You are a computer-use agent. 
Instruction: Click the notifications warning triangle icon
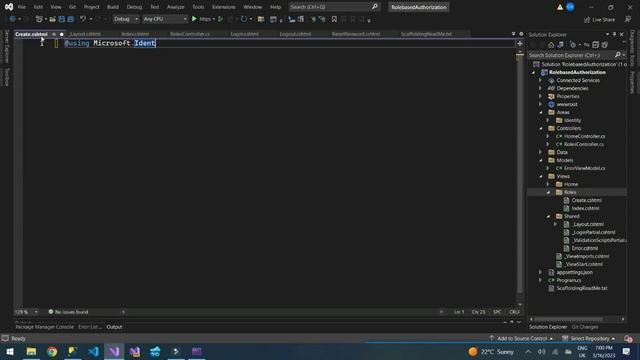pyautogui.click(x=560, y=7)
